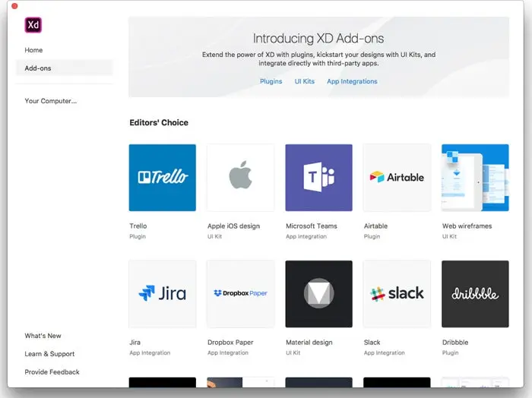Open What's New in the sidebar
Viewport: 532px width, 398px height.
click(x=43, y=336)
